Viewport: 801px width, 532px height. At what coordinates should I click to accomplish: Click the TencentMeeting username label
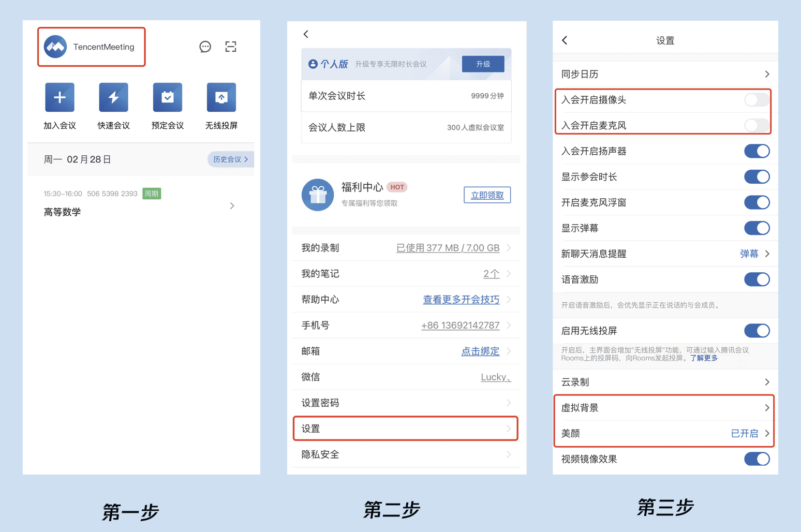tap(103, 47)
